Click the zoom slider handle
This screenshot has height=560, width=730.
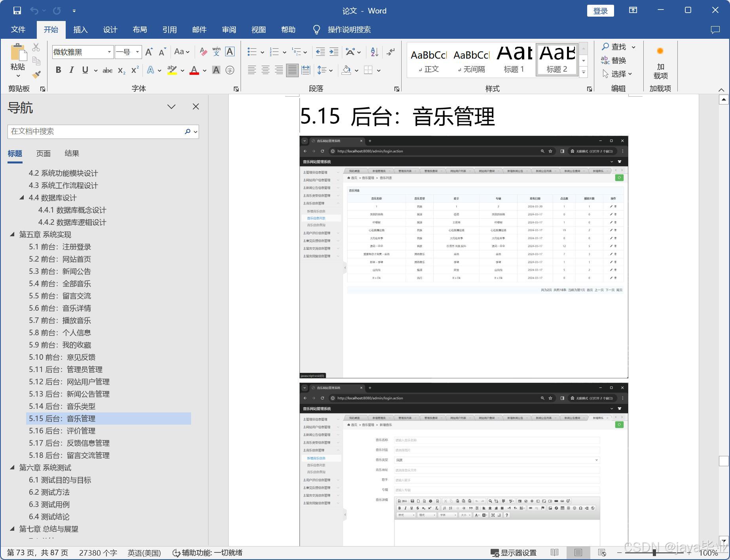pyautogui.click(x=654, y=553)
